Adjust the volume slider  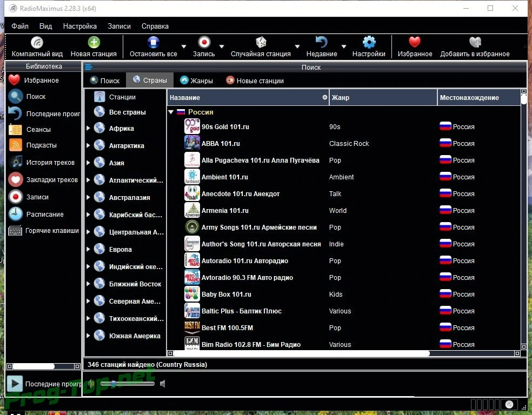[127, 384]
